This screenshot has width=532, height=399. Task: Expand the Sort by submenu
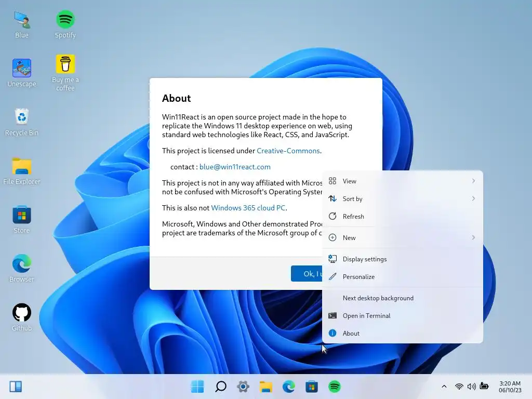pyautogui.click(x=403, y=199)
